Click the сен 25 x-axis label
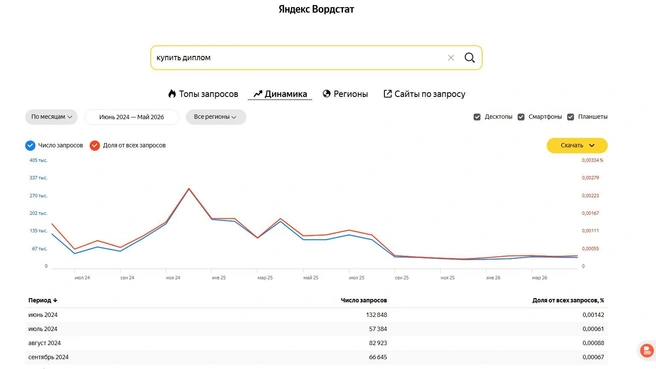The height and width of the screenshot is (369, 656). tap(402, 277)
